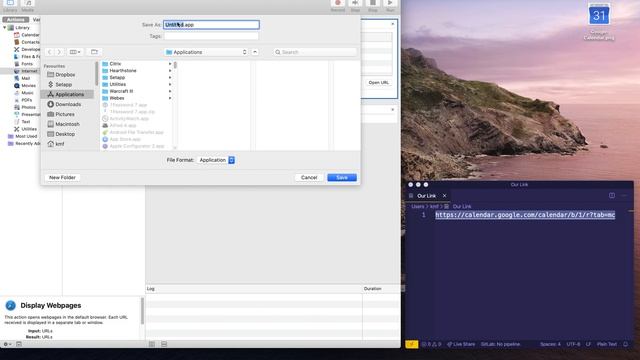Go forward in the save dialog browser

coord(59,52)
